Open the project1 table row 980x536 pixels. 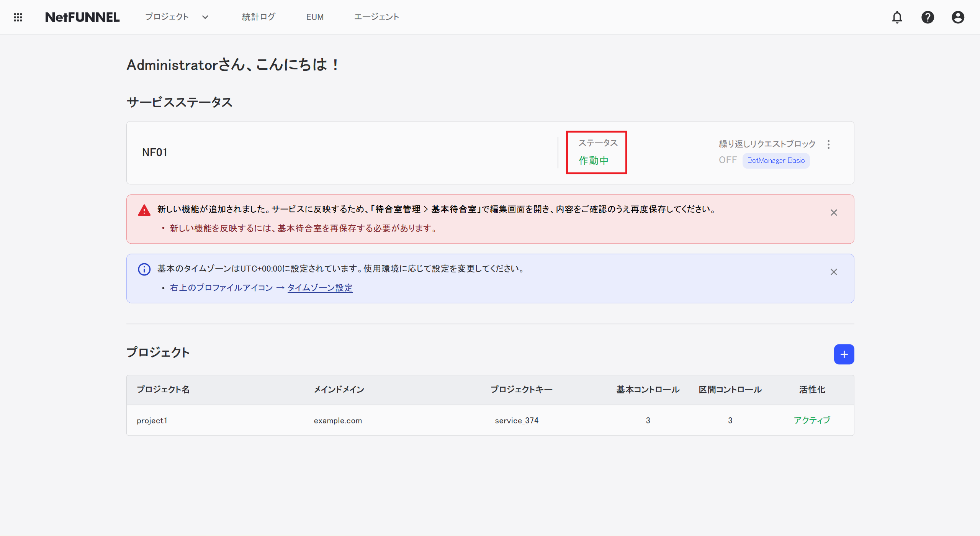click(152, 420)
